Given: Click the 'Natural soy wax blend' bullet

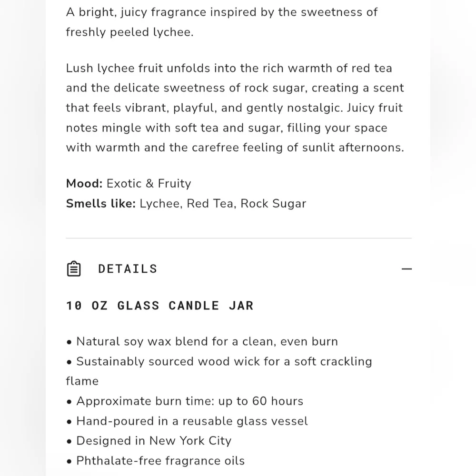Looking at the screenshot, I should (x=202, y=341).
